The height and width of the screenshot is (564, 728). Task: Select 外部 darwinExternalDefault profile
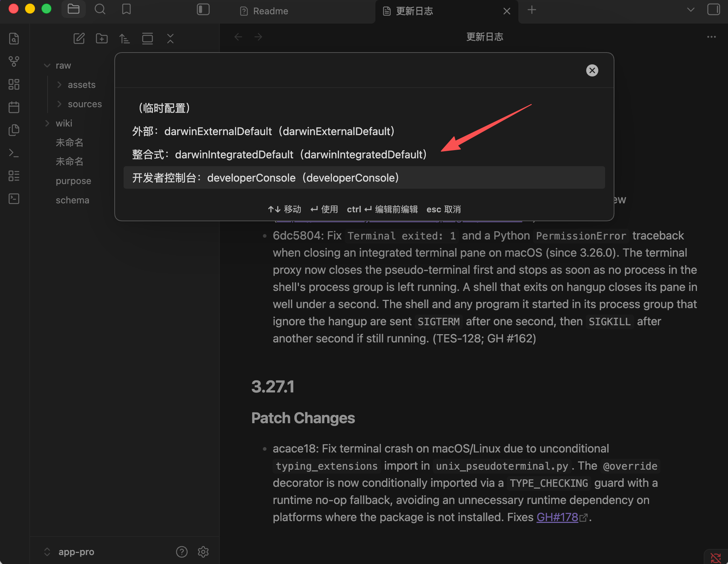tap(364, 131)
